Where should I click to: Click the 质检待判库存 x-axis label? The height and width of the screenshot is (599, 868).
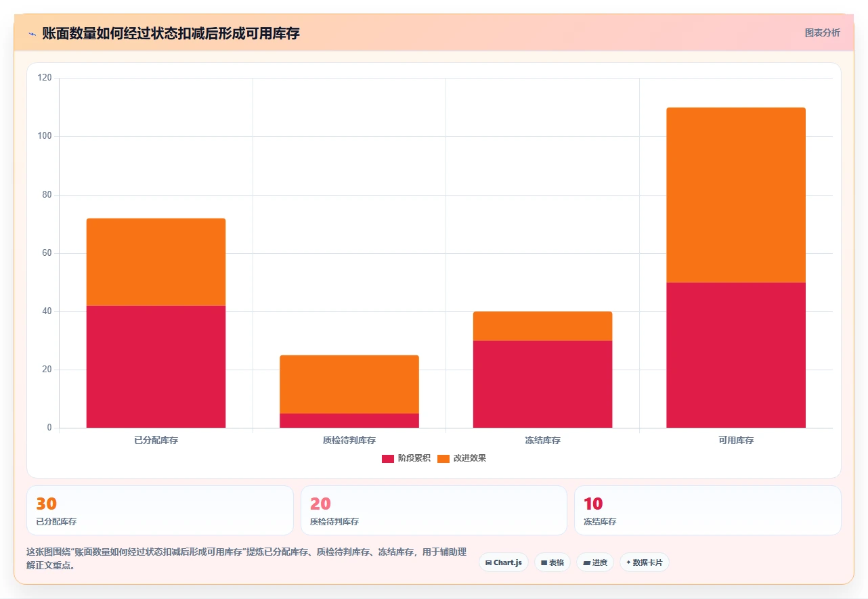pyautogui.click(x=349, y=440)
